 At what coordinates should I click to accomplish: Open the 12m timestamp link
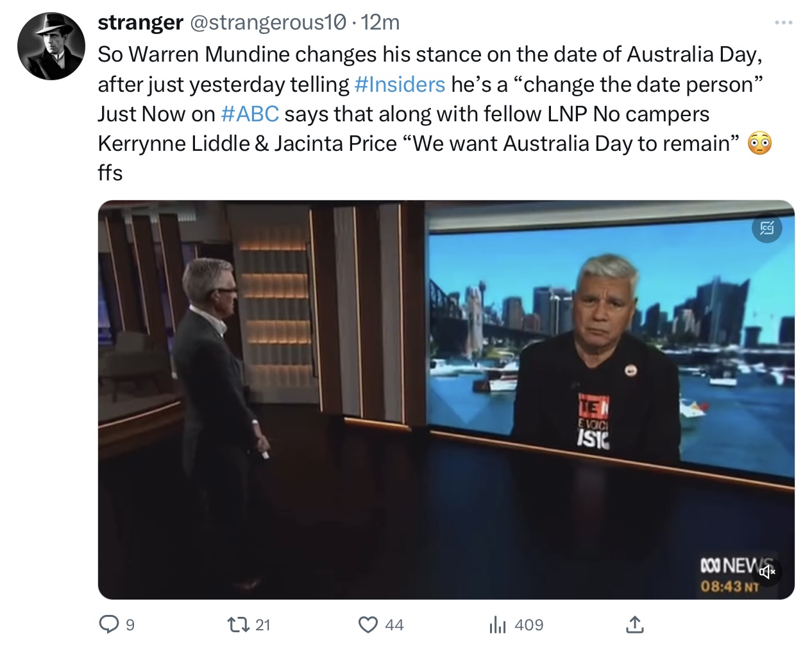tap(380, 22)
